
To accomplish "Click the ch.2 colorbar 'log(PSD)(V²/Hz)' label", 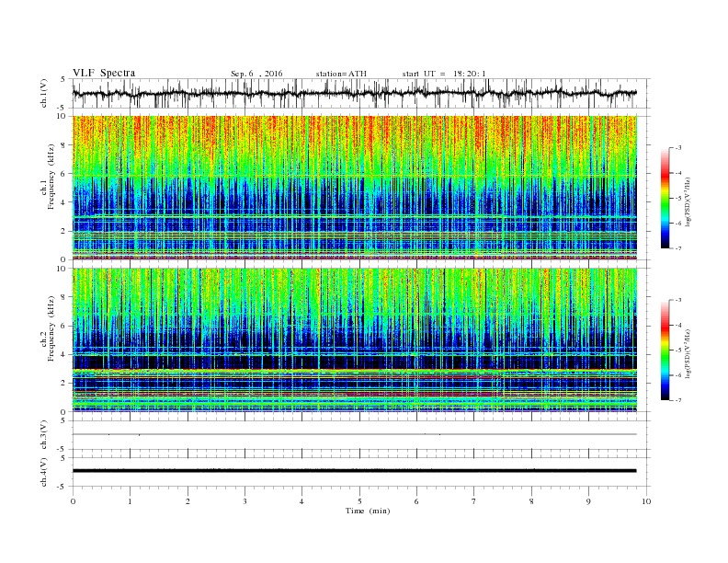I will tap(688, 353).
